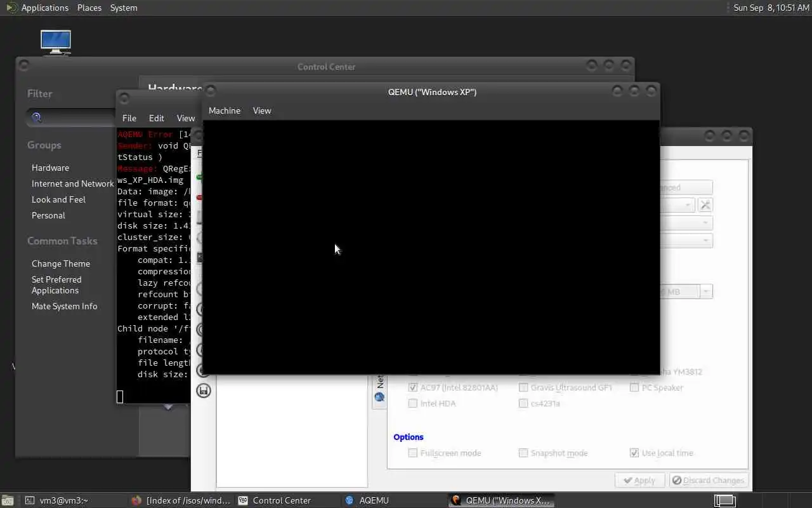Click the save floppy icon in AQEMU toolbar
Image resolution: width=812 pixels, height=508 pixels.
click(x=203, y=391)
